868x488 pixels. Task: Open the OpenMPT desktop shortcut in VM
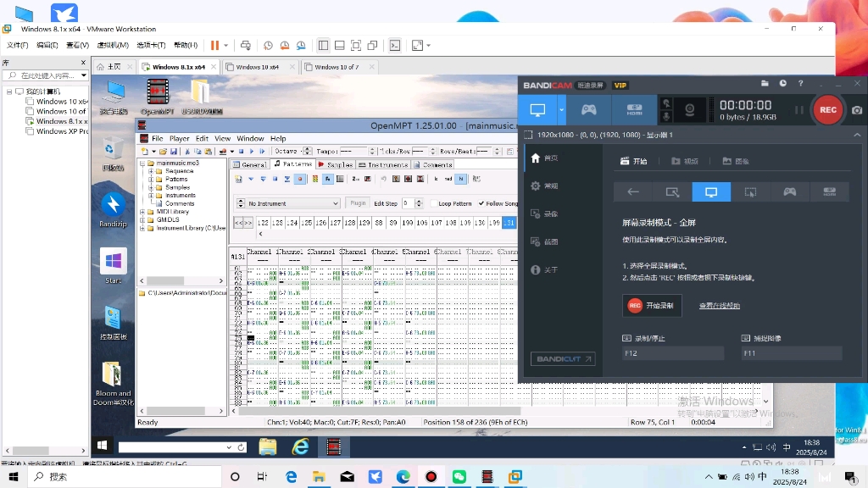click(x=157, y=97)
